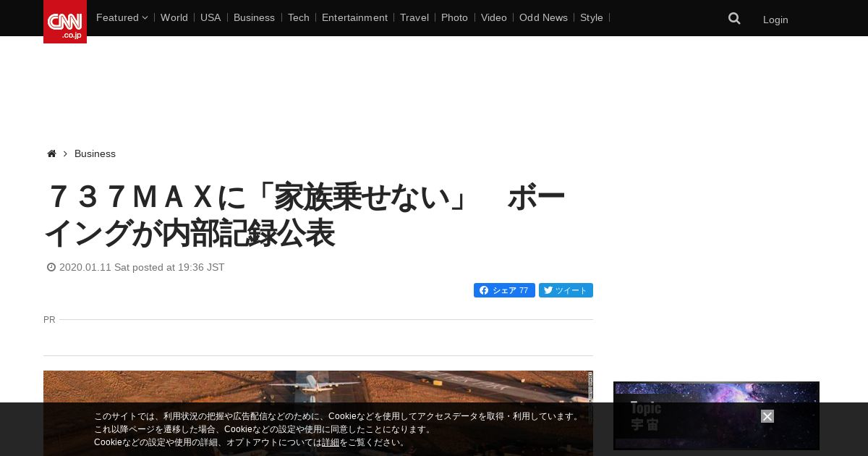Go to the World section
The width and height of the screenshot is (868, 456).
pyautogui.click(x=174, y=17)
